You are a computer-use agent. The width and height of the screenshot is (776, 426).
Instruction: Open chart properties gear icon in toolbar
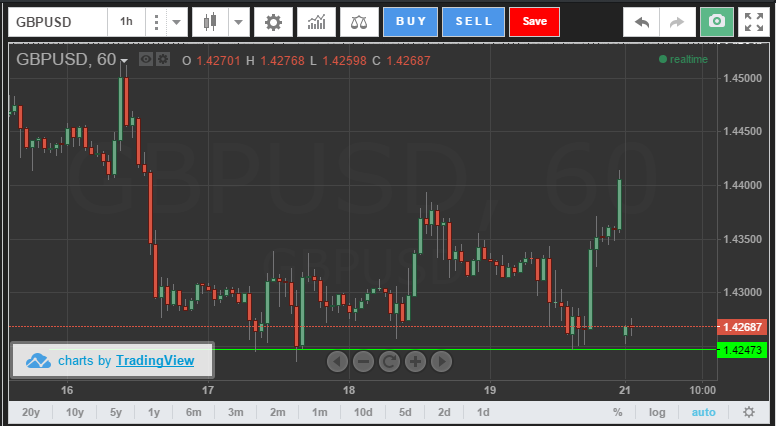coord(273,22)
